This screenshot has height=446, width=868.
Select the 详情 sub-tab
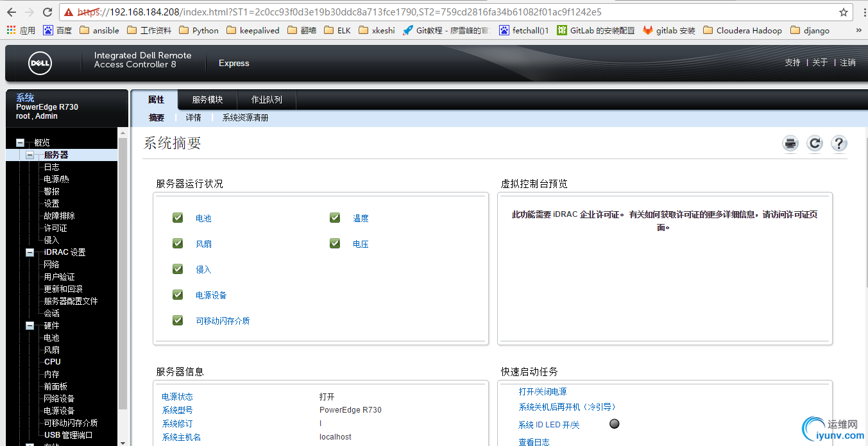(x=194, y=117)
